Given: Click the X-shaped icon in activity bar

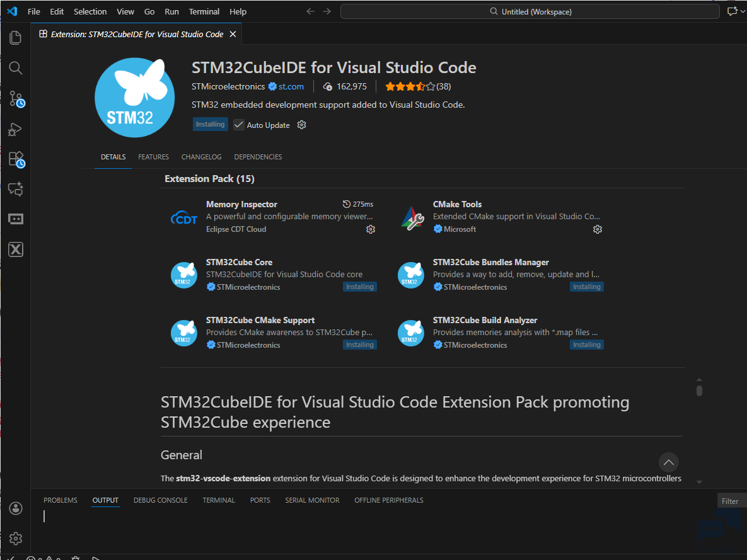Looking at the screenshot, I should click(16, 249).
